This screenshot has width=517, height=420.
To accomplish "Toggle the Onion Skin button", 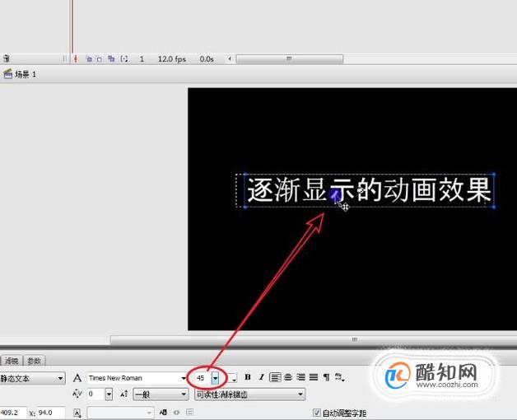I will tap(89, 59).
